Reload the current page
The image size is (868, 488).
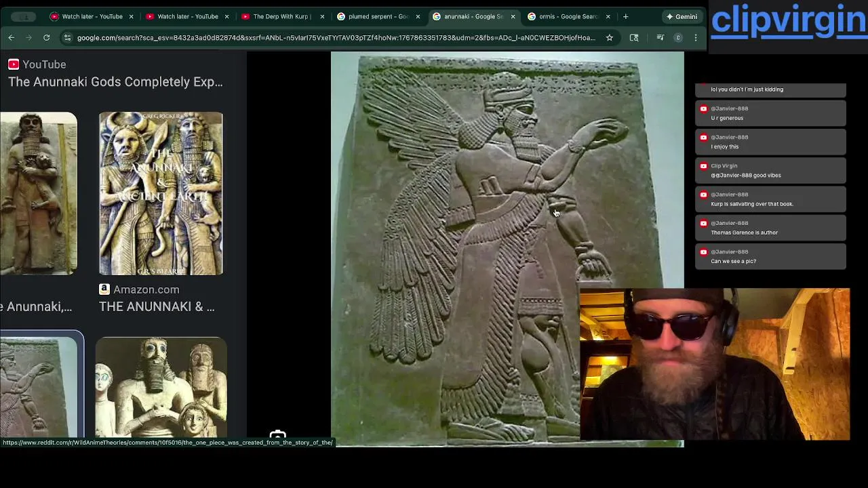46,38
